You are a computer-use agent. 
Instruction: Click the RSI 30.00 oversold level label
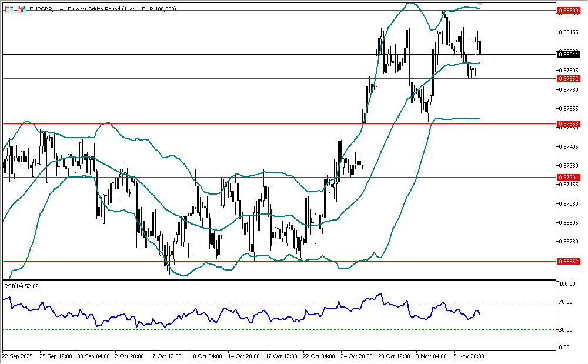click(566, 329)
